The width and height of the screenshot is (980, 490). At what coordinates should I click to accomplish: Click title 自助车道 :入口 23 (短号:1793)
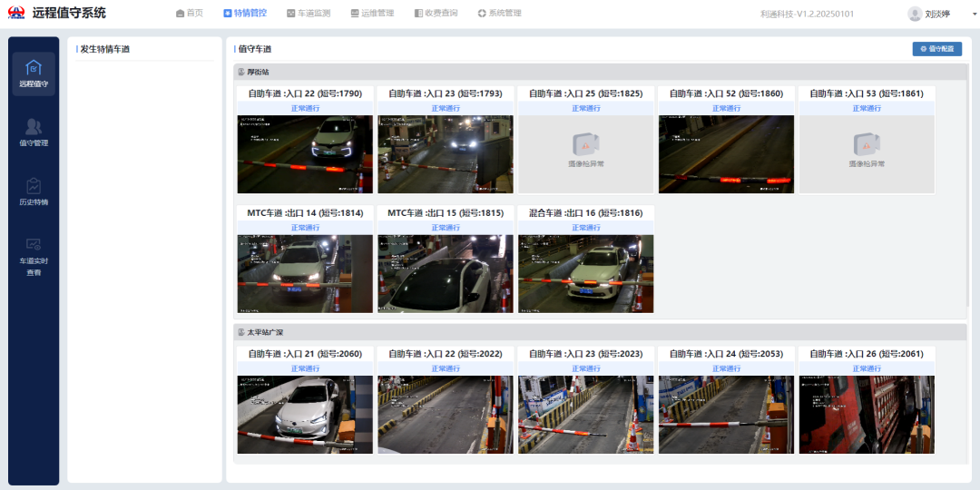445,93
